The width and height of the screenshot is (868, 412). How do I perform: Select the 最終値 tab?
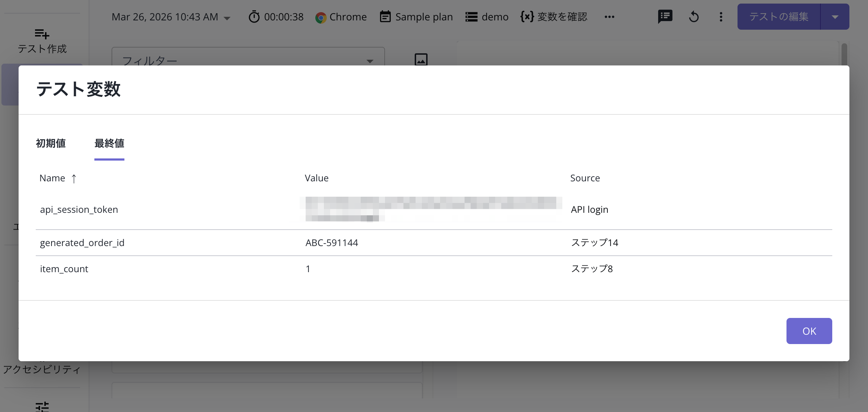109,143
